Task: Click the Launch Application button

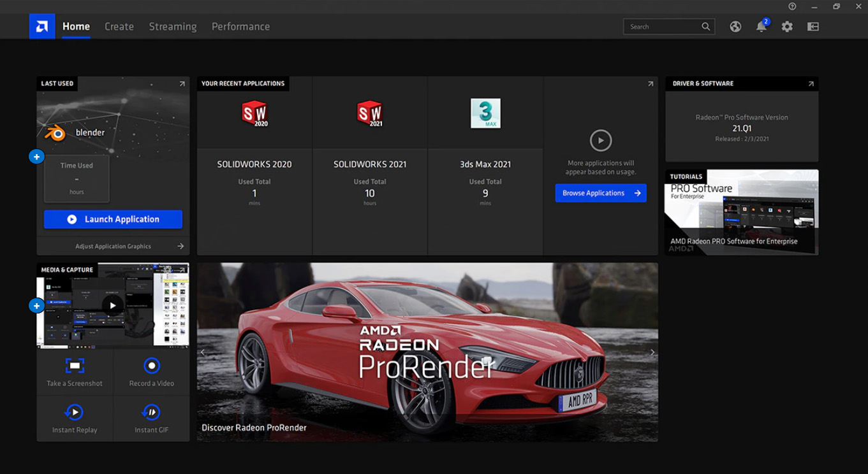Action: point(113,219)
